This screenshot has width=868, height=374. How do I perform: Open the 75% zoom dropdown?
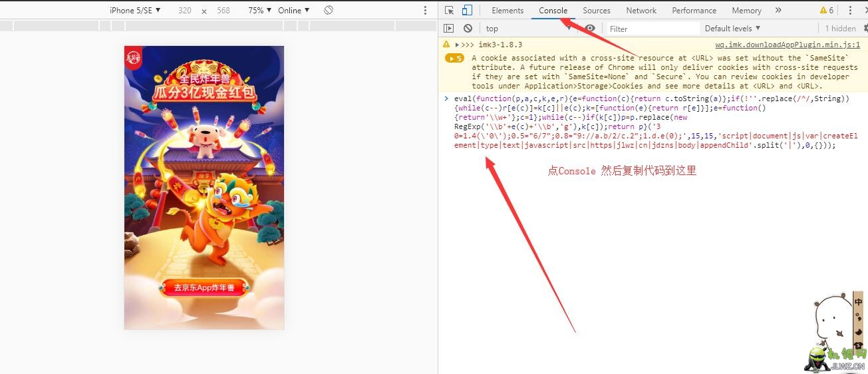(259, 10)
